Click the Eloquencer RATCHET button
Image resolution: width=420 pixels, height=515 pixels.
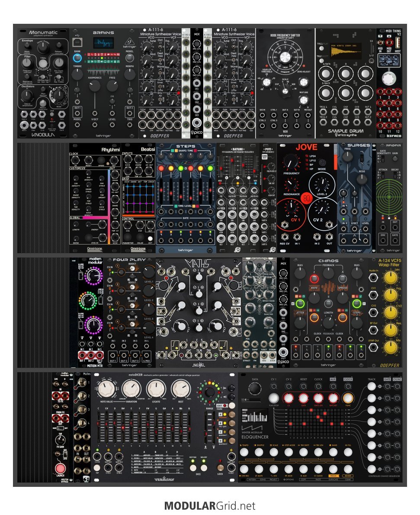tap(333, 398)
